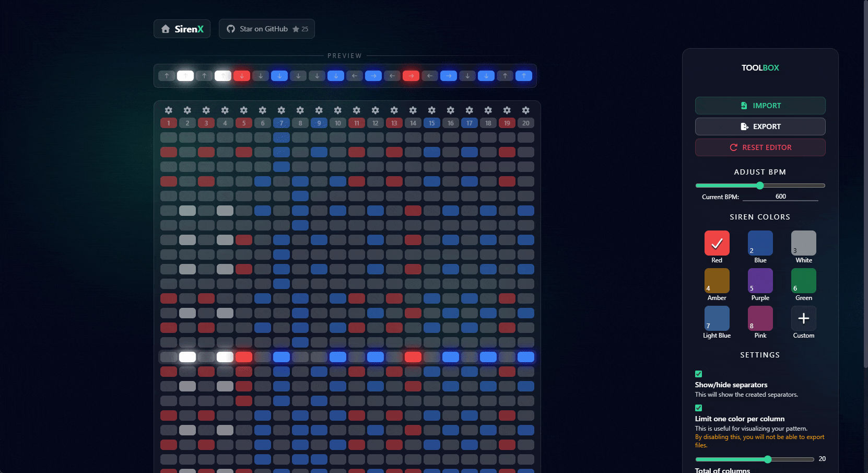Click the EXPORT button
The width and height of the screenshot is (868, 473).
point(760,126)
